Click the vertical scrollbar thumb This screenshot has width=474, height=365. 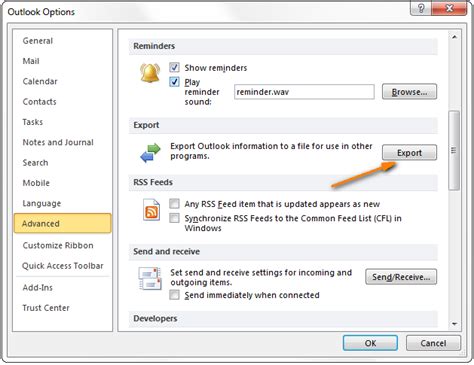tap(454, 150)
